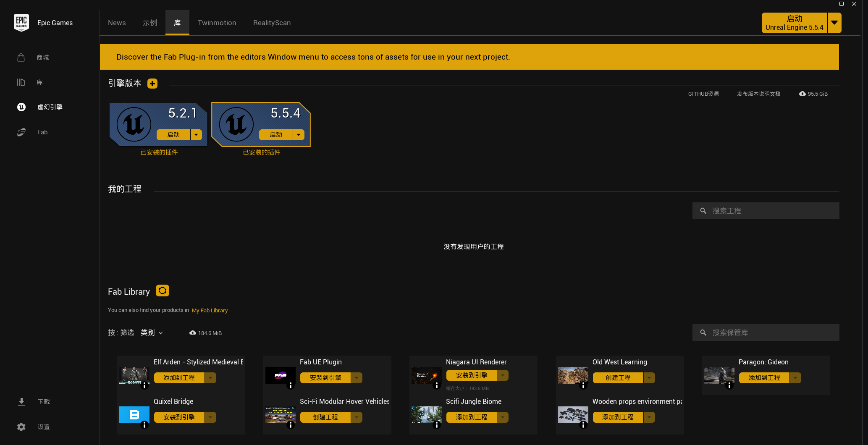Show info for Sci-Fi Modular Hover Vehicles

(x=291, y=425)
